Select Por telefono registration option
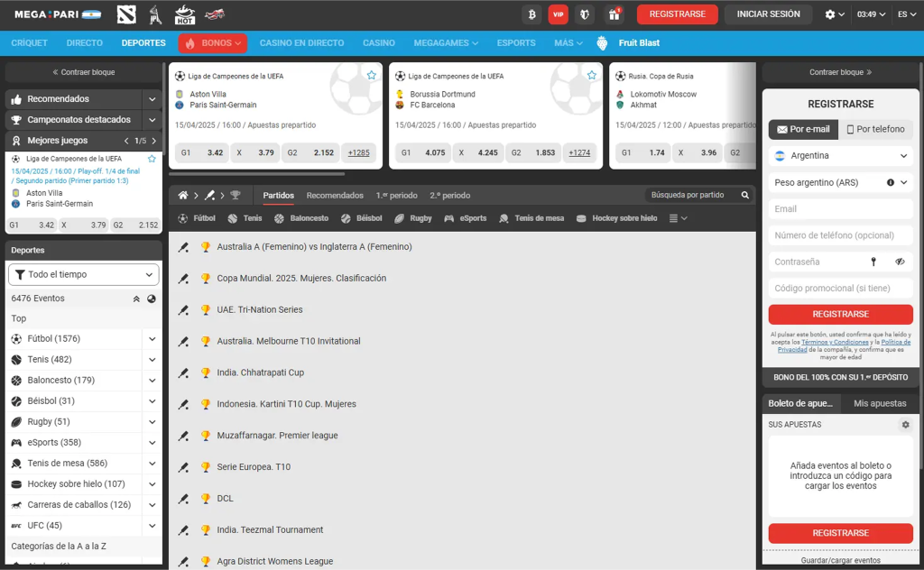924x570 pixels. [875, 130]
